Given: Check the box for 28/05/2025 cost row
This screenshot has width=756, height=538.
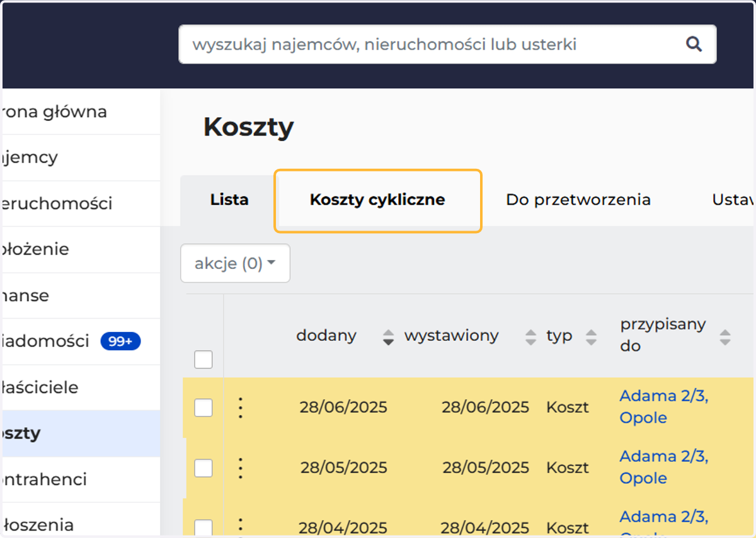Looking at the screenshot, I should pyautogui.click(x=203, y=468).
